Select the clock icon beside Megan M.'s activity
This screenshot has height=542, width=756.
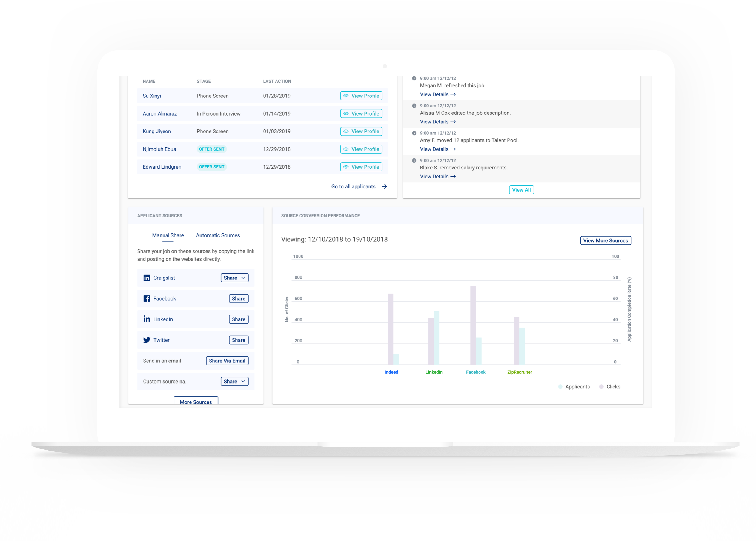pyautogui.click(x=414, y=78)
